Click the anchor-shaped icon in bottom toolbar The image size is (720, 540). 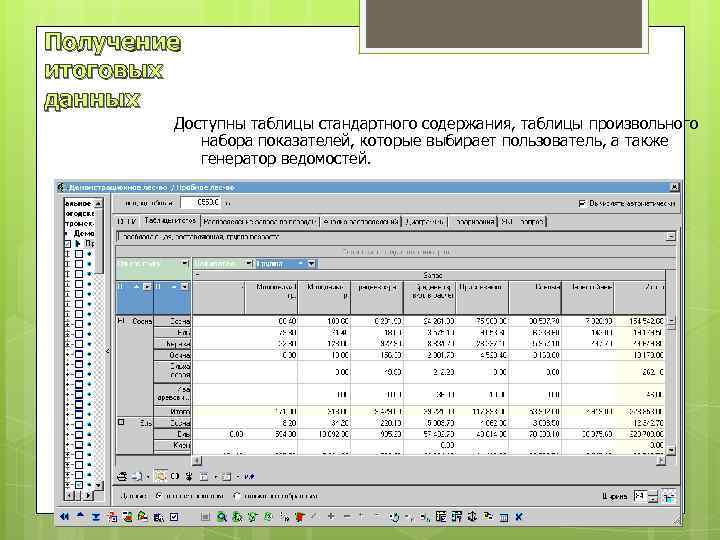click(x=472, y=517)
